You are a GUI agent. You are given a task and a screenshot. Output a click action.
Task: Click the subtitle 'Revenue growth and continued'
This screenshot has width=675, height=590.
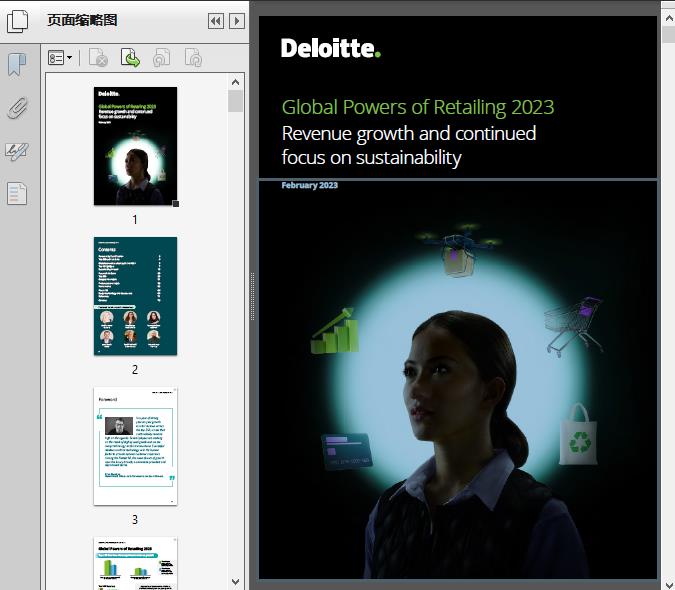click(409, 134)
